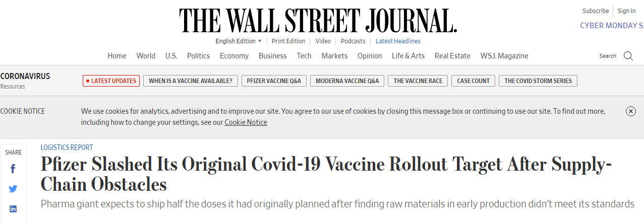
Task: Share article on Twitter
Action: (13, 189)
